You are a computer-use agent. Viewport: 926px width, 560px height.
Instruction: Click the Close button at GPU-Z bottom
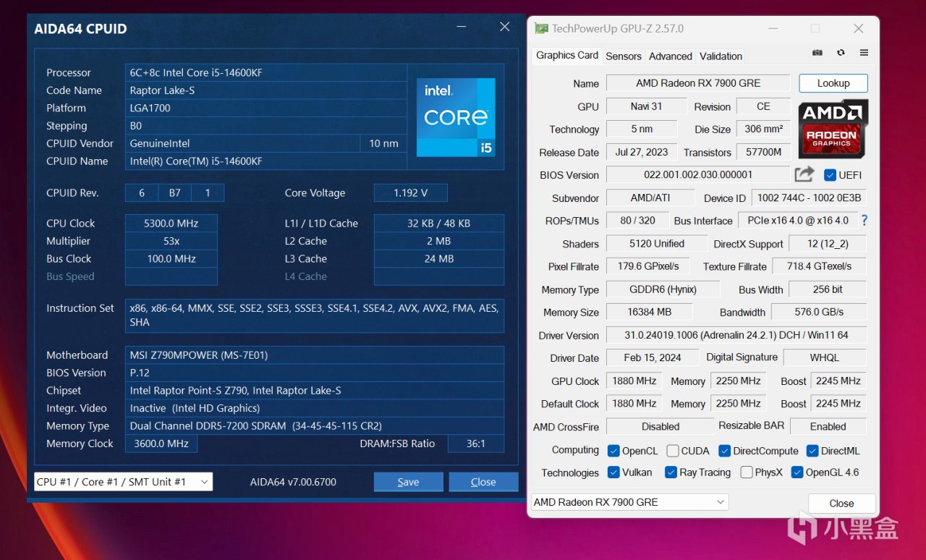(x=841, y=504)
